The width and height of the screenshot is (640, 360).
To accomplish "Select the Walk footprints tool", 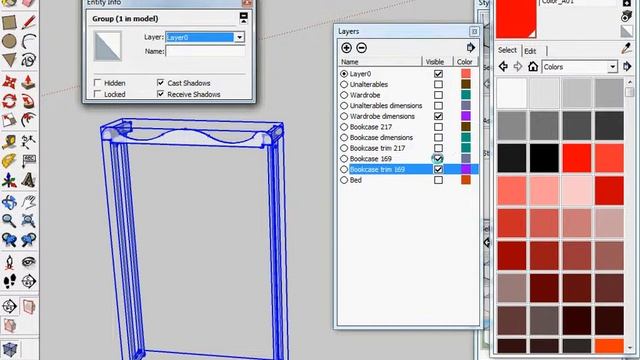I will click(9, 281).
